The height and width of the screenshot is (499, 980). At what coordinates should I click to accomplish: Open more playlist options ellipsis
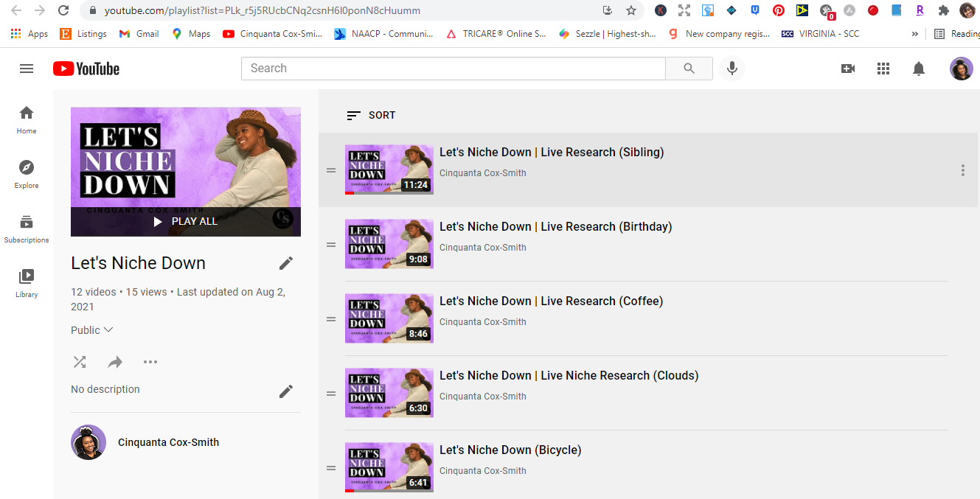pos(150,362)
